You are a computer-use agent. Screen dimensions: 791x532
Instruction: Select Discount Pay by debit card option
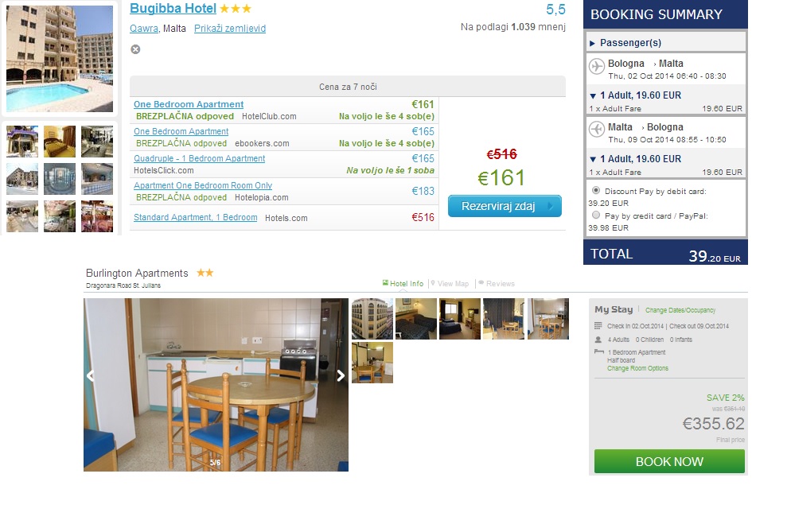point(596,191)
